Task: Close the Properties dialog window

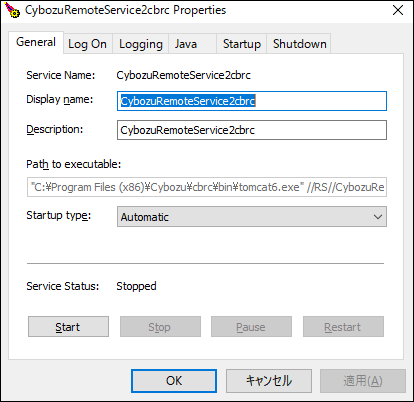Action: [398, 11]
